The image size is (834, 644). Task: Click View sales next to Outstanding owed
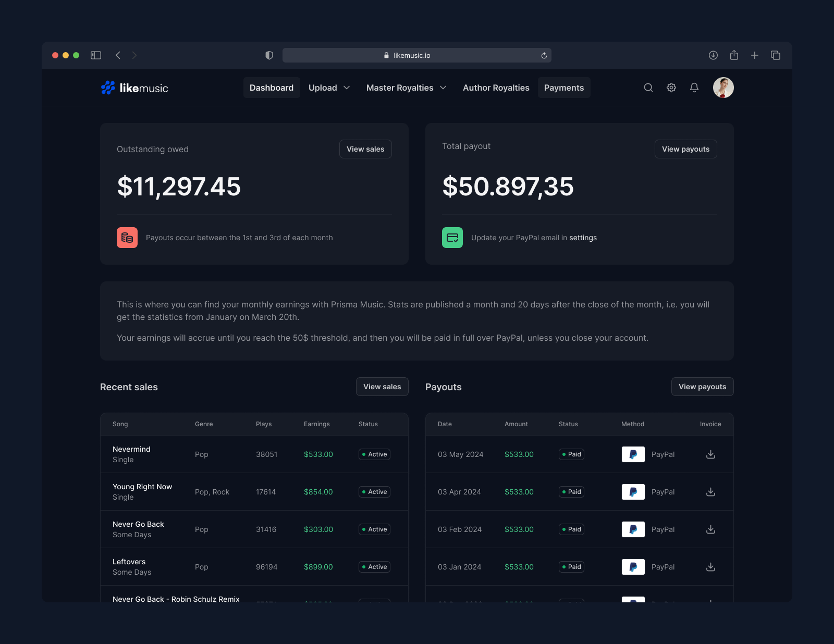click(365, 149)
